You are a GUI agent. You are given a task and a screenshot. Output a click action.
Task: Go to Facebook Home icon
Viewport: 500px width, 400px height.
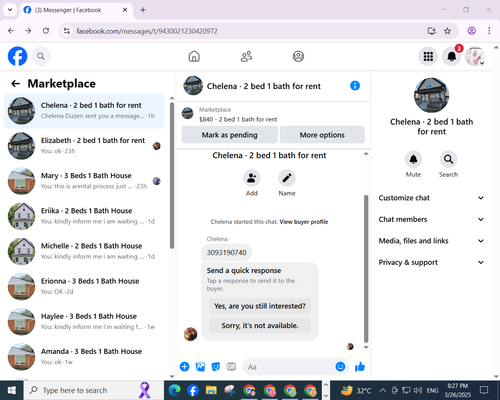tap(194, 56)
